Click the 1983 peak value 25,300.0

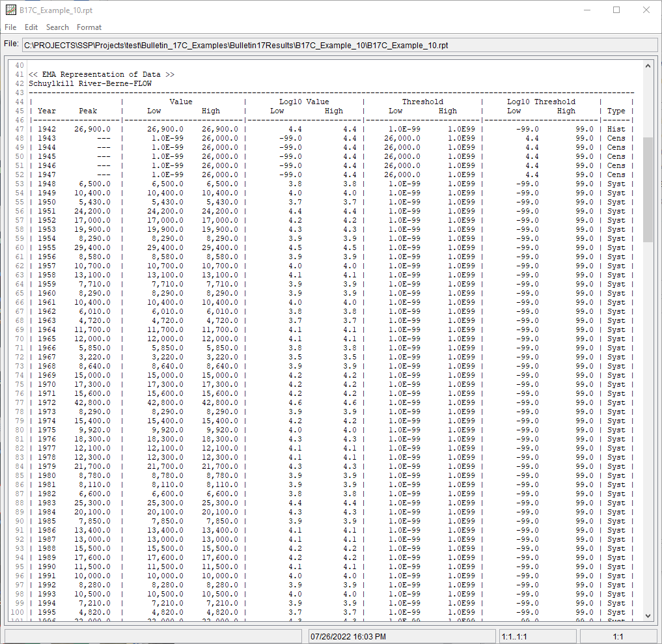(x=92, y=503)
